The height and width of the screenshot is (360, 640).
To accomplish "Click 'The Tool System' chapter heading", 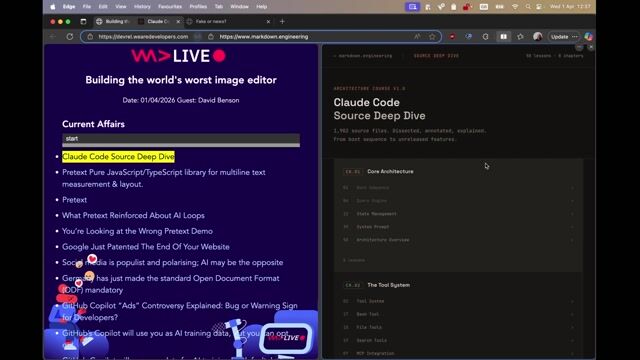I will 389,285.
